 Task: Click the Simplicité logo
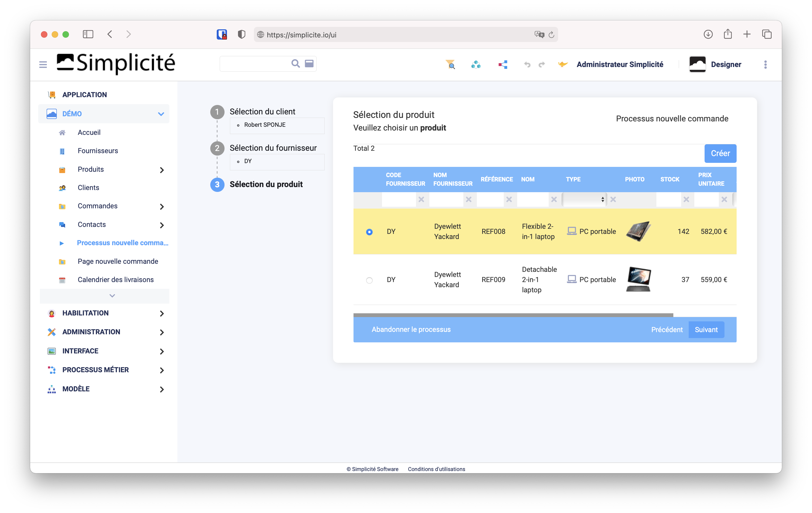[x=116, y=63]
